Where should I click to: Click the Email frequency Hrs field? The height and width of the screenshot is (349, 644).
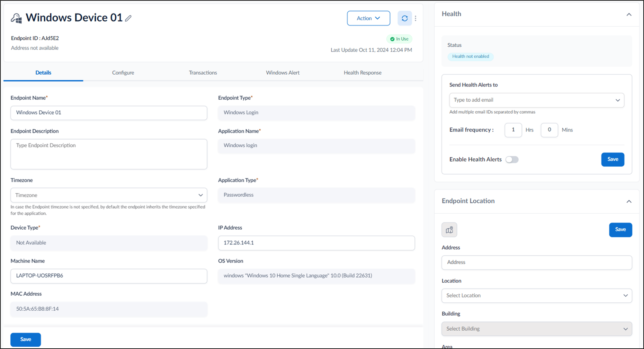point(513,130)
